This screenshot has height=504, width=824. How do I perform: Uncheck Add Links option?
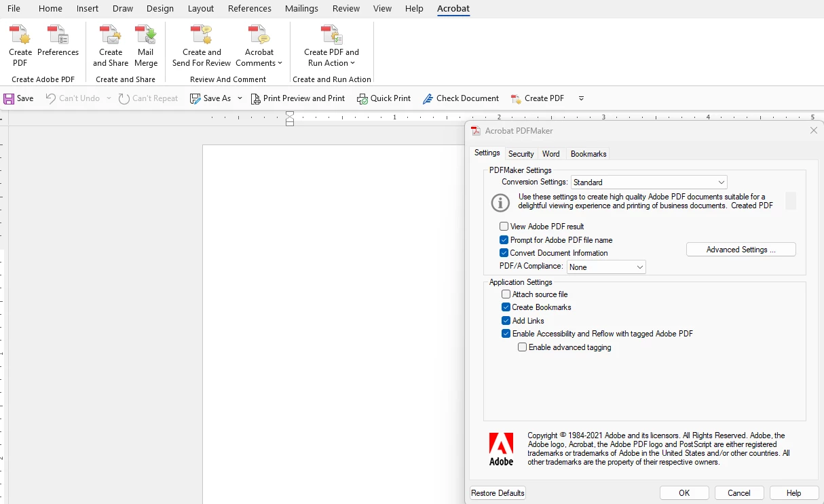pyautogui.click(x=506, y=321)
